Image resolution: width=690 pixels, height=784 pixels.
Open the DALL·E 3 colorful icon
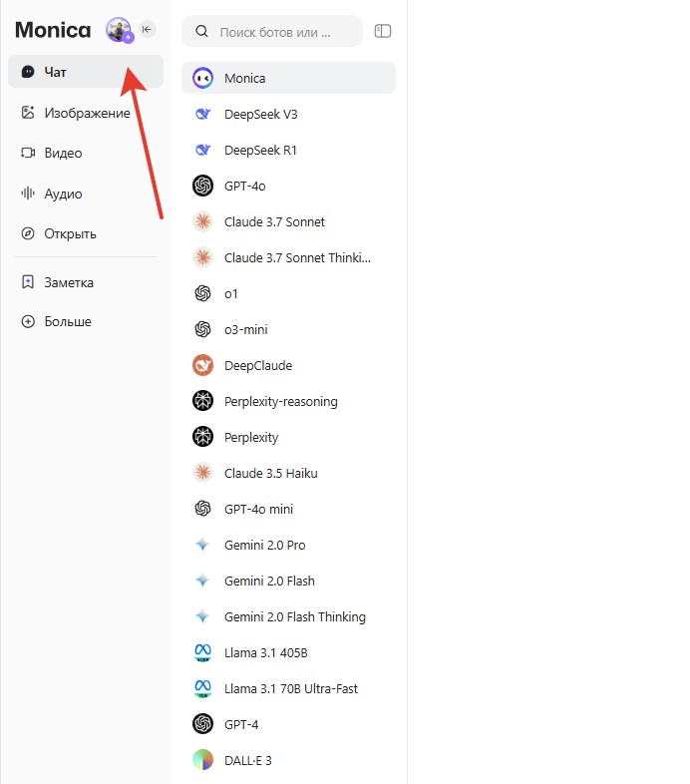pos(203,760)
